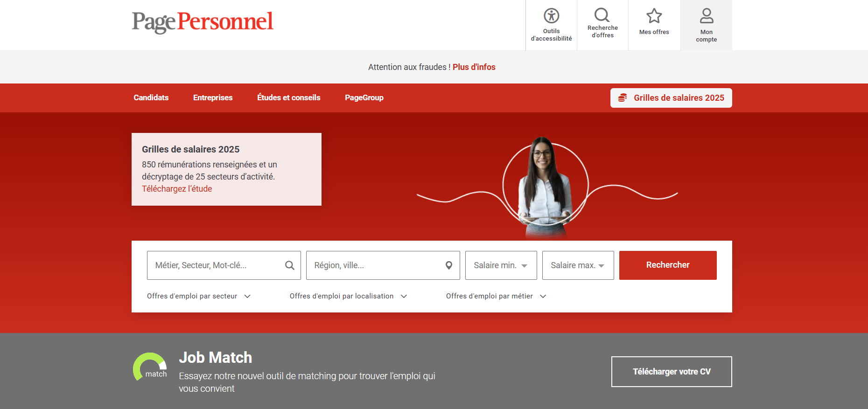The width and height of the screenshot is (868, 409).
Task: Click Télécharger votre CV button
Action: coord(672,372)
